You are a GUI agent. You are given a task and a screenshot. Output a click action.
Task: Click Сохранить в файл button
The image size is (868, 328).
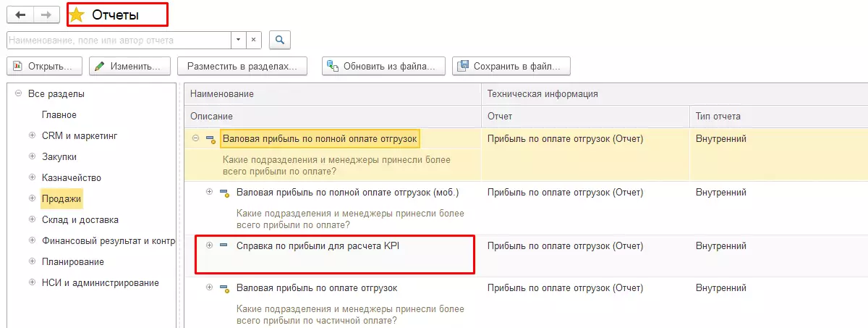click(x=511, y=66)
